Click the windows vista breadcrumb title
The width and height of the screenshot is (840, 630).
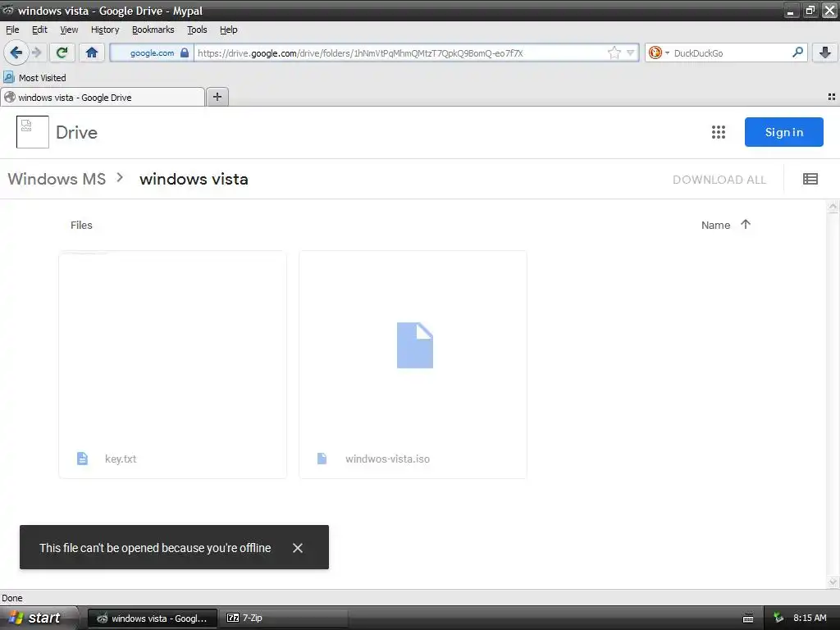194,178
